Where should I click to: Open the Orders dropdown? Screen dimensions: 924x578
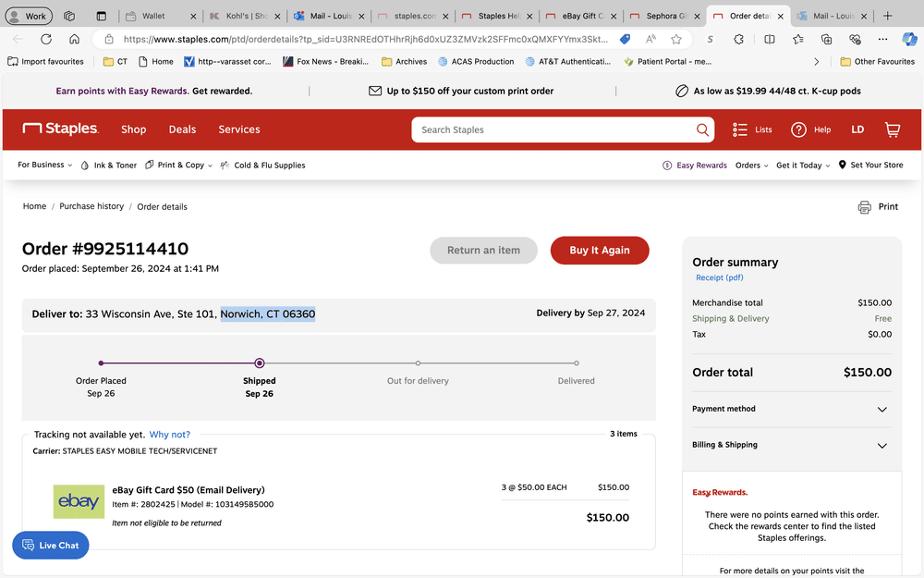pyautogui.click(x=751, y=166)
